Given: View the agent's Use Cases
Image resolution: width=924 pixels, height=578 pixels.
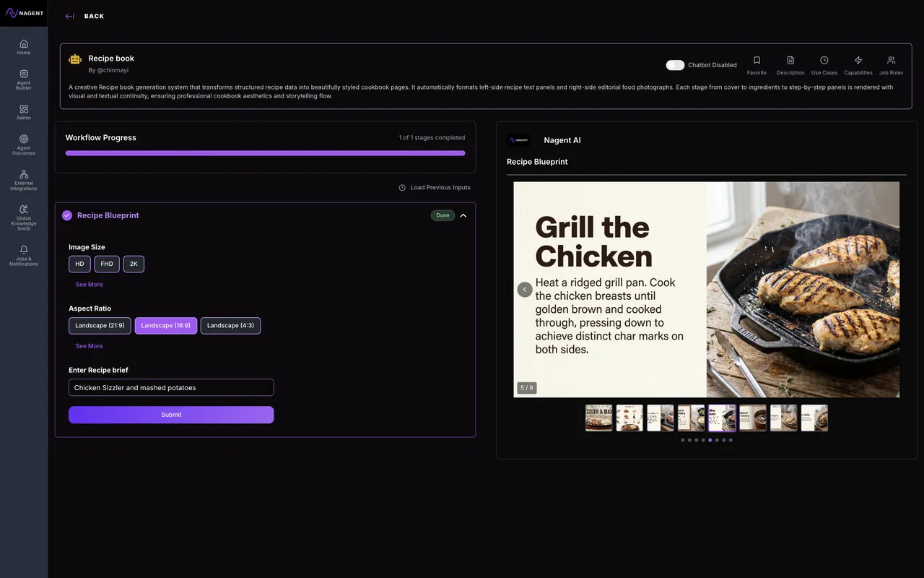Looking at the screenshot, I should 824,65.
